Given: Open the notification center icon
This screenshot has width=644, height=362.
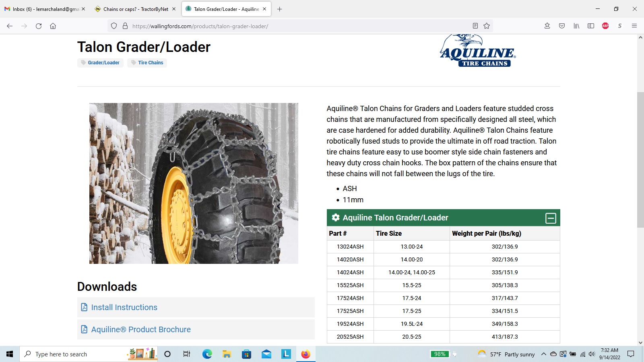Looking at the screenshot, I should [631, 354].
